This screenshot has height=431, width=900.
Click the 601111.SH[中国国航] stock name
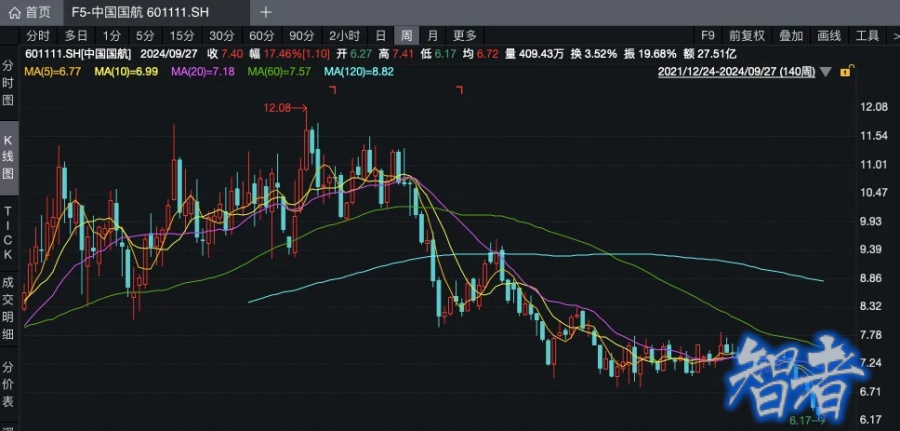(x=78, y=54)
